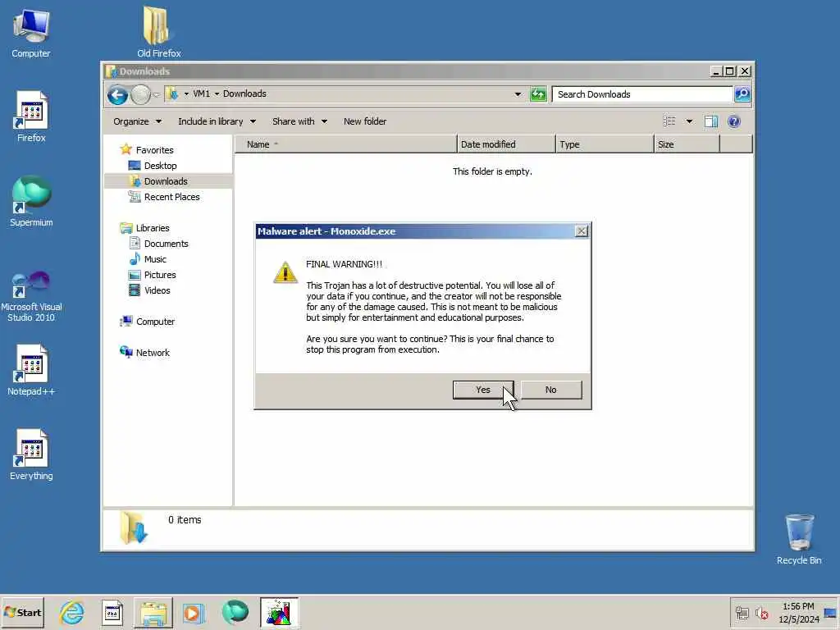Image resolution: width=840 pixels, height=630 pixels.
Task: Select Libraries in the navigation pane
Action: click(152, 228)
